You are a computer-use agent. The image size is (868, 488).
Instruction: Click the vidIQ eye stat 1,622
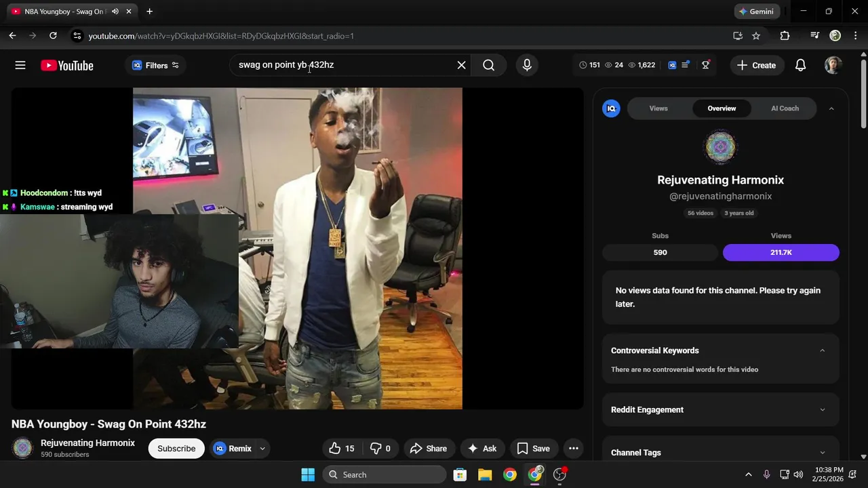642,65
